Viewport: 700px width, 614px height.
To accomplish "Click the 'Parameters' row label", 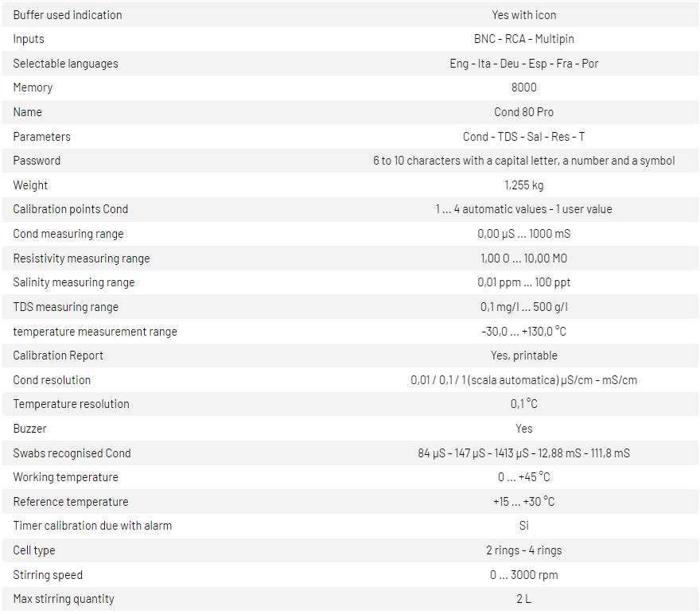I will tap(41, 137).
